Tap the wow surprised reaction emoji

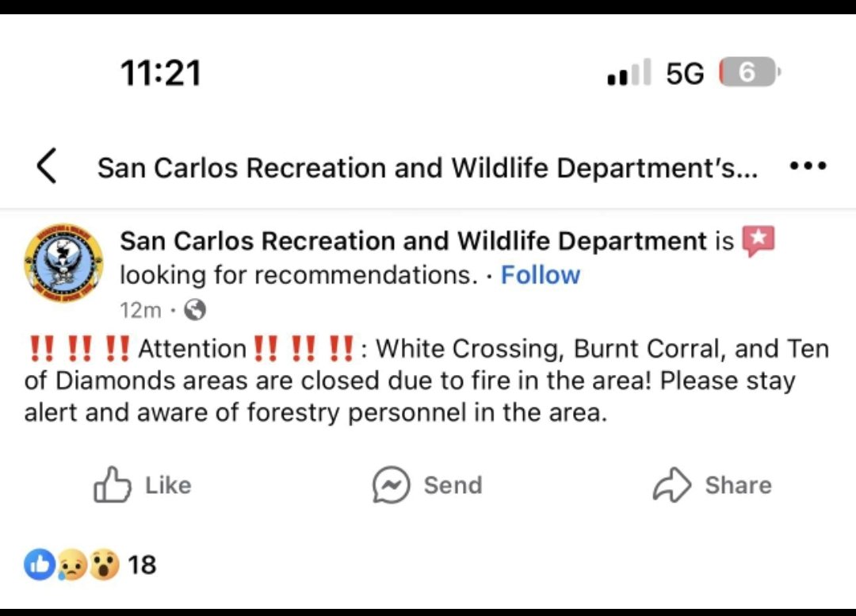point(105,564)
